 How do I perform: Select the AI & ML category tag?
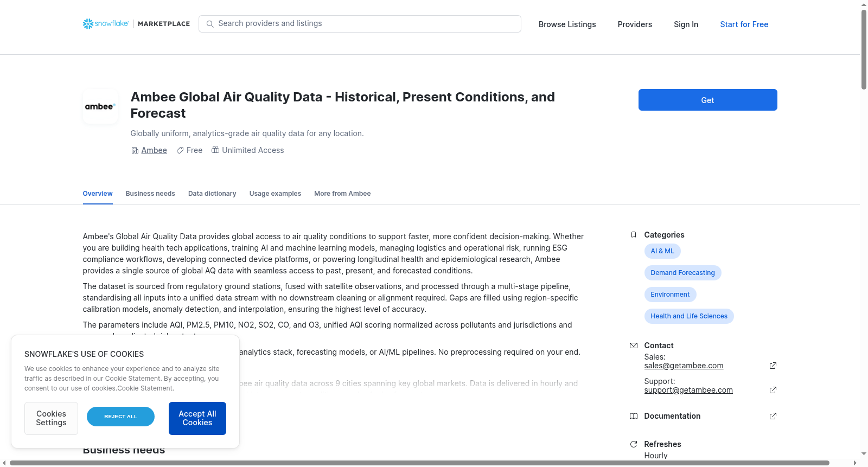(662, 251)
